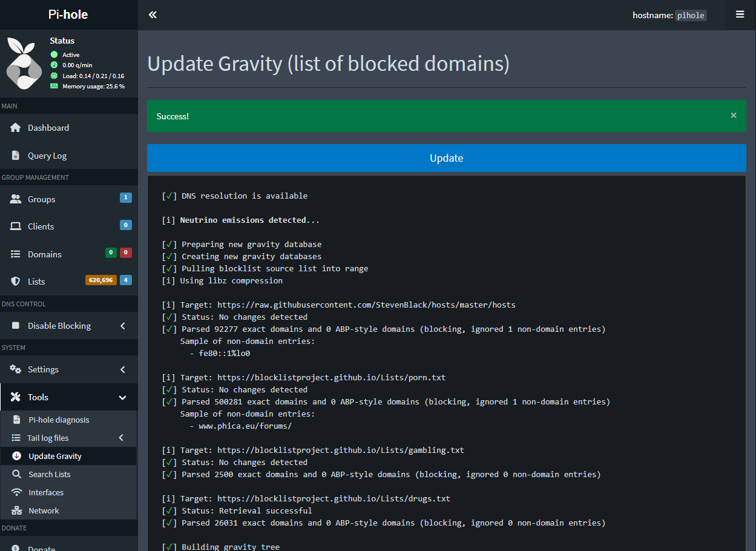Click the Clients laptop icon
Image resolution: width=756 pixels, height=551 pixels.
click(x=16, y=226)
